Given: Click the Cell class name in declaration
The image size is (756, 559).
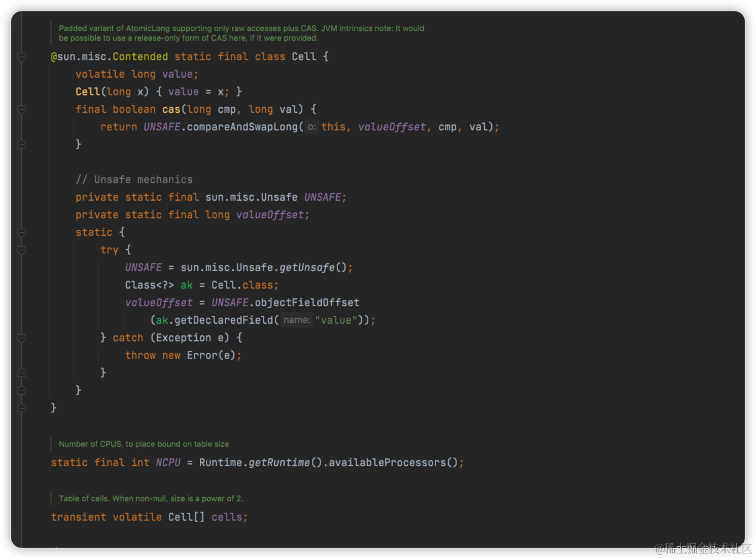Looking at the screenshot, I should (304, 56).
